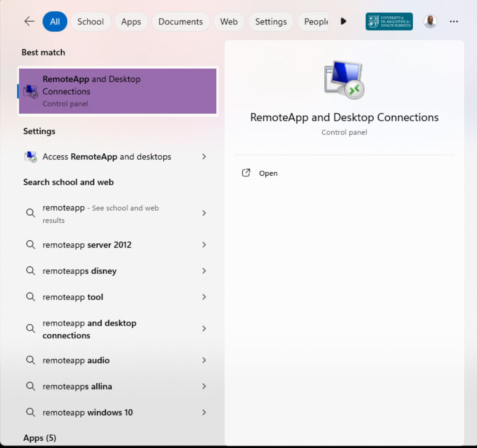Image resolution: width=477 pixels, height=448 pixels.
Task: Show more filters with the right triangle arrow
Action: (343, 21)
